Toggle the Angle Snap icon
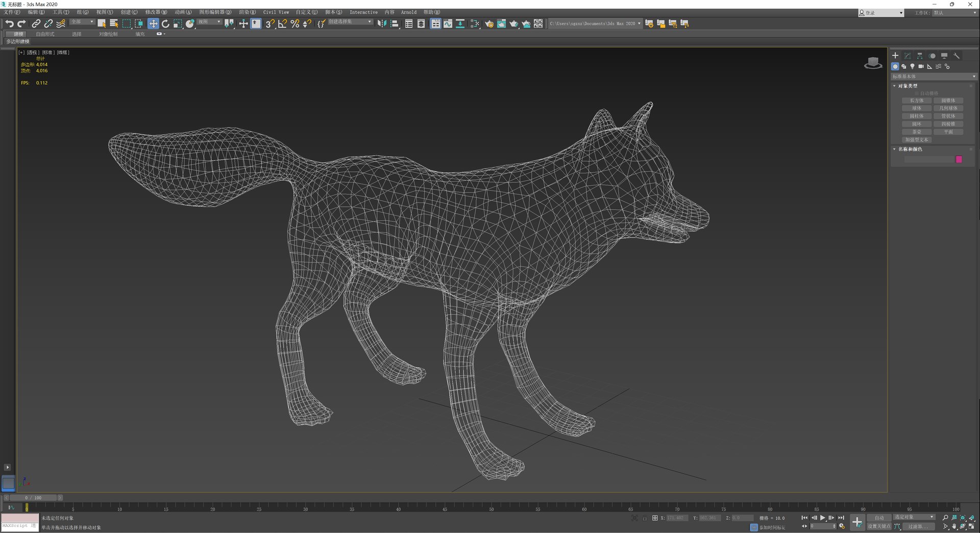The width and height of the screenshot is (980, 533). tap(282, 23)
